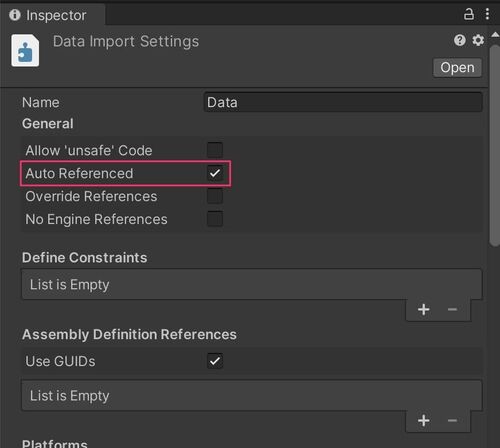Click the Allow 'unsafe' Code label
This screenshot has width=500, height=448.
[89, 150]
